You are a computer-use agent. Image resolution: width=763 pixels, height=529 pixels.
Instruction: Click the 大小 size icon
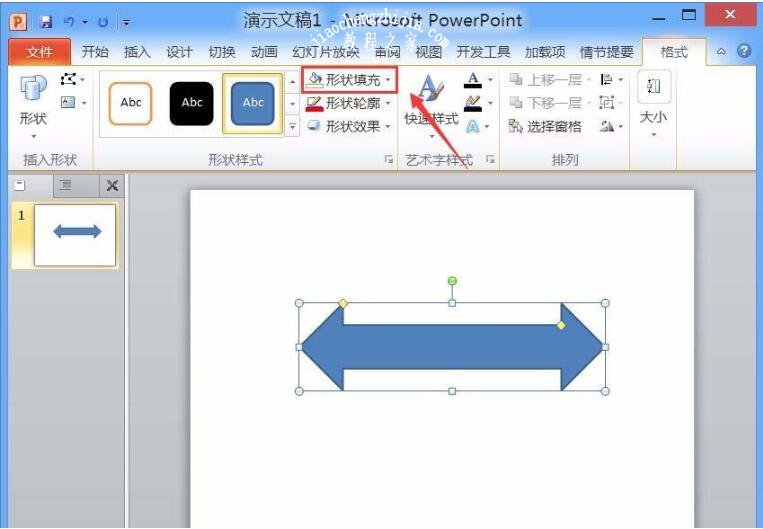pyautogui.click(x=653, y=104)
